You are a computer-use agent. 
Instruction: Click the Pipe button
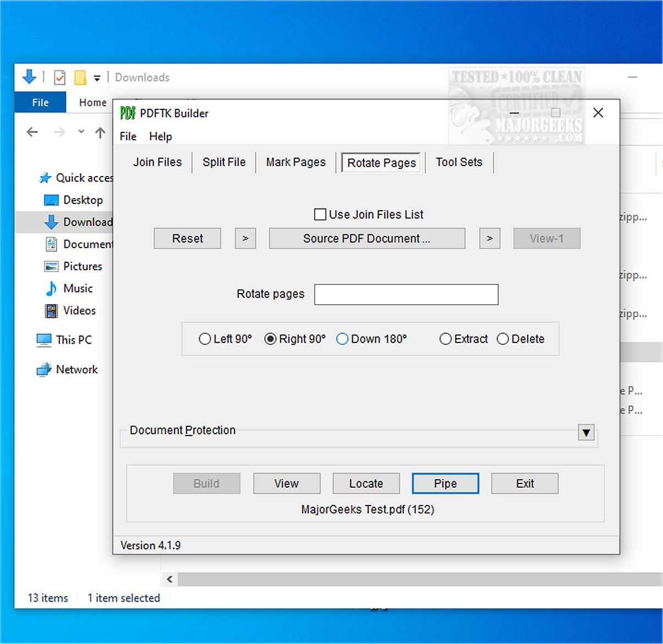tap(446, 483)
